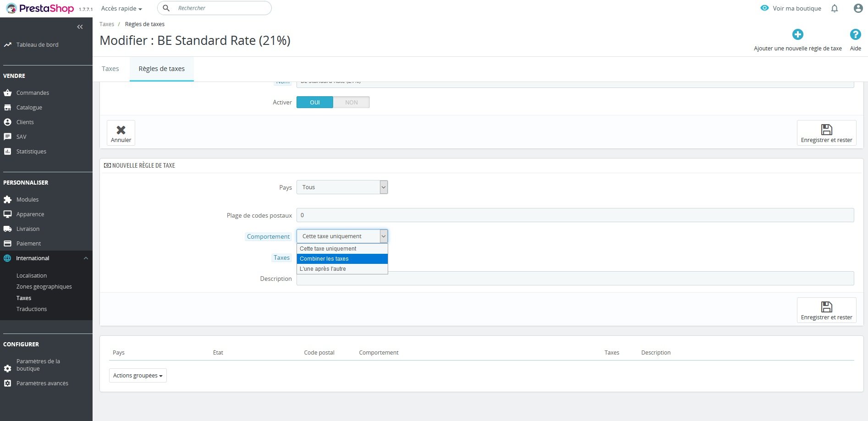Click the Paiement card icon
This screenshot has width=868, height=421.
[x=7, y=243]
